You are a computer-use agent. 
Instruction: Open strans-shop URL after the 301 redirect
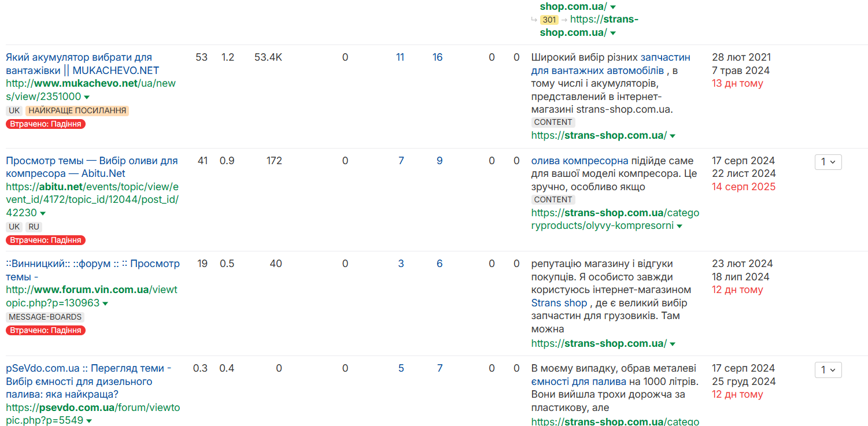point(589,26)
